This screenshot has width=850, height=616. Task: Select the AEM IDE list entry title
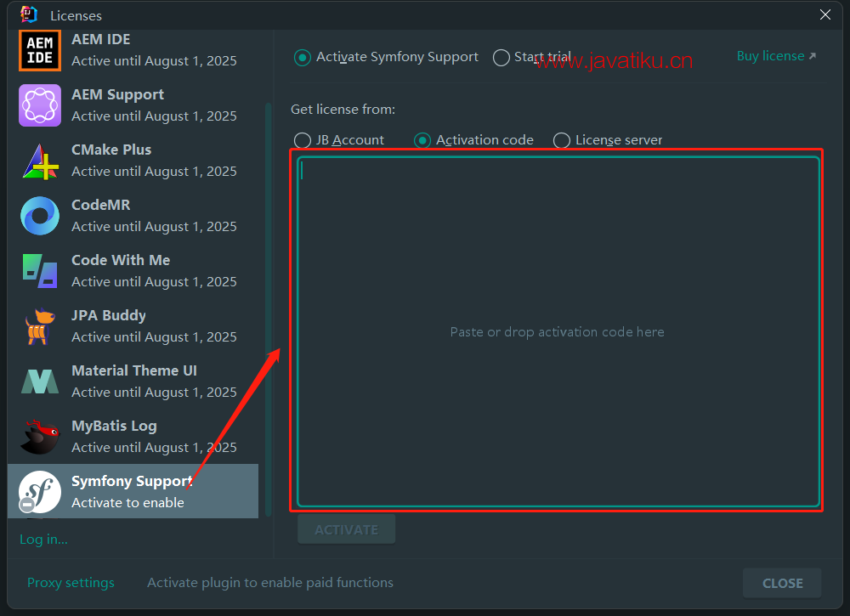tap(101, 40)
